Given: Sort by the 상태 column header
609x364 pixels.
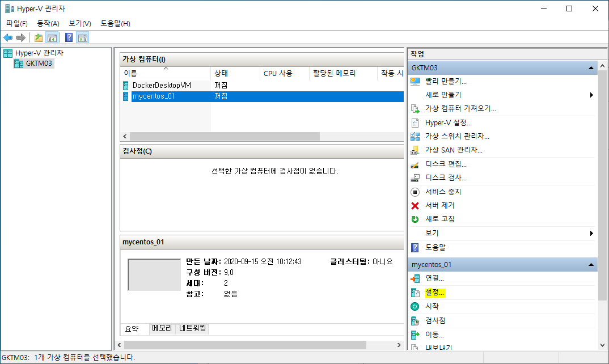Looking at the screenshot, I should (235, 73).
